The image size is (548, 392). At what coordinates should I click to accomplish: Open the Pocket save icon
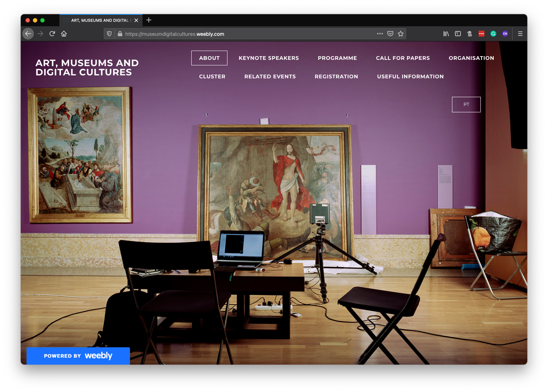(x=390, y=34)
